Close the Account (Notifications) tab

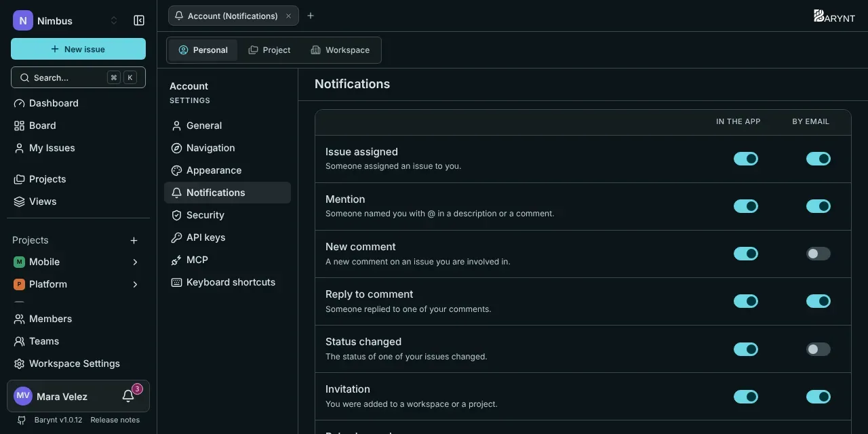[x=288, y=16]
